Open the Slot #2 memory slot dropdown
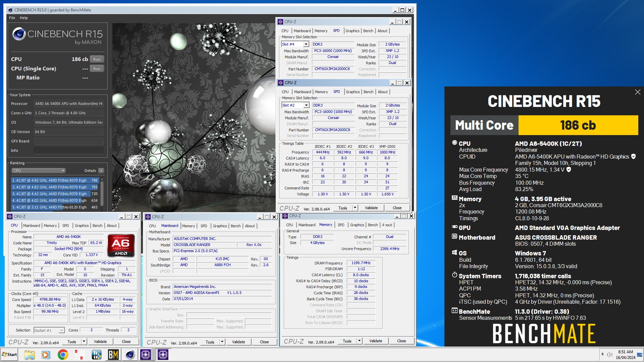 point(306,105)
